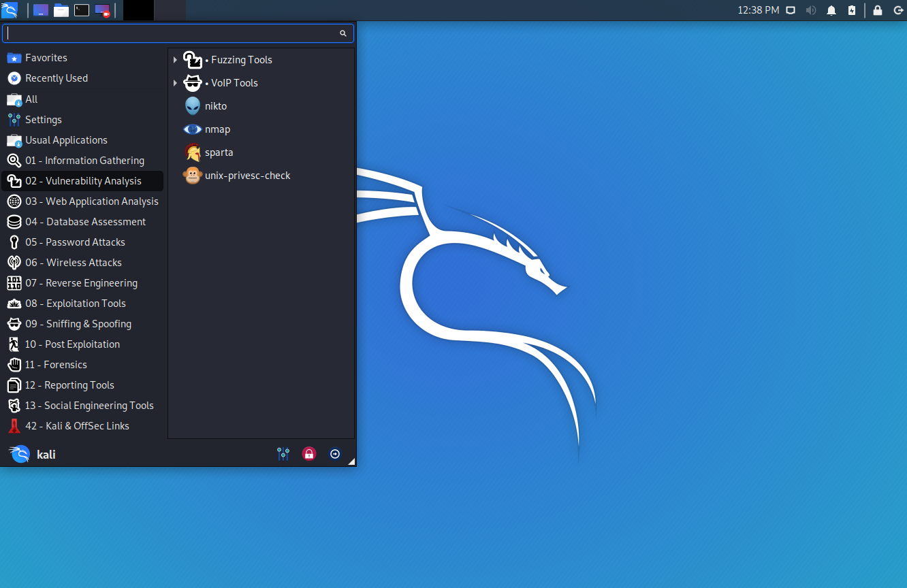The image size is (907, 588).
Task: Launch unix-privesc-check via monkey icon
Action: (193, 176)
